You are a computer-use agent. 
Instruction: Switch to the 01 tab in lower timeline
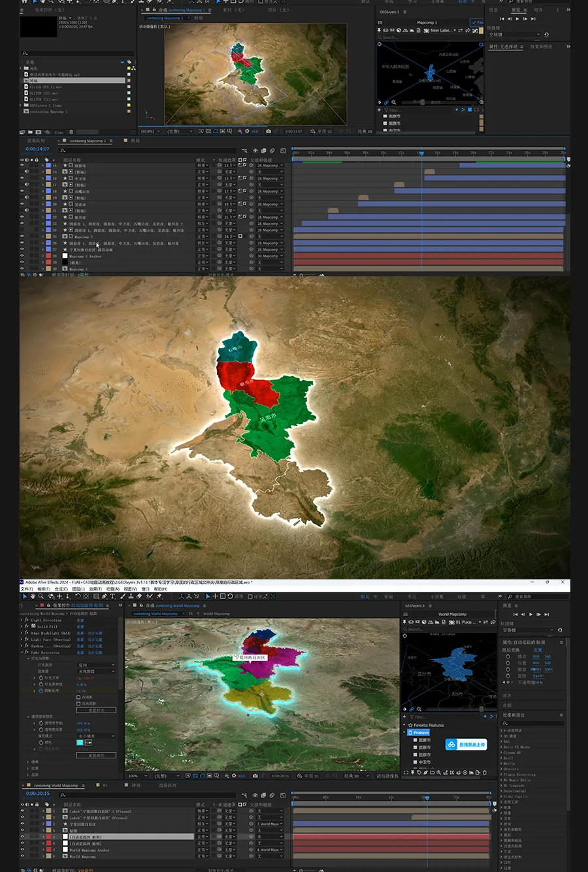tap(105, 785)
